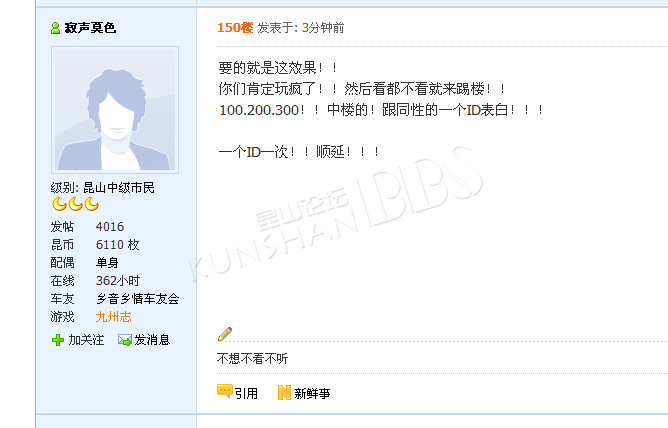Image resolution: width=668 pixels, height=428 pixels.
Task: Click the green plus follow icon
Action: [58, 340]
